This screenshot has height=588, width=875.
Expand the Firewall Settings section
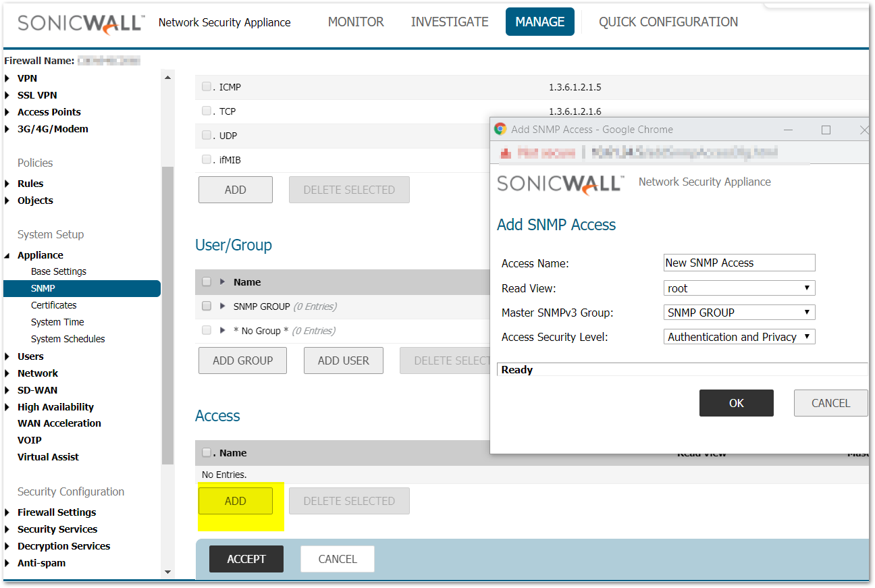(7, 512)
